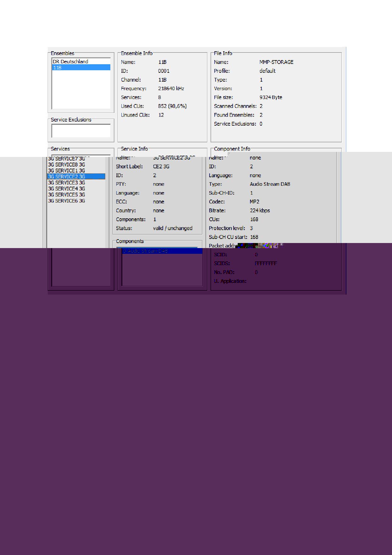Select 3G SERVICE3 3G in Services list
The width and height of the screenshot is (392, 555).
click(x=67, y=183)
